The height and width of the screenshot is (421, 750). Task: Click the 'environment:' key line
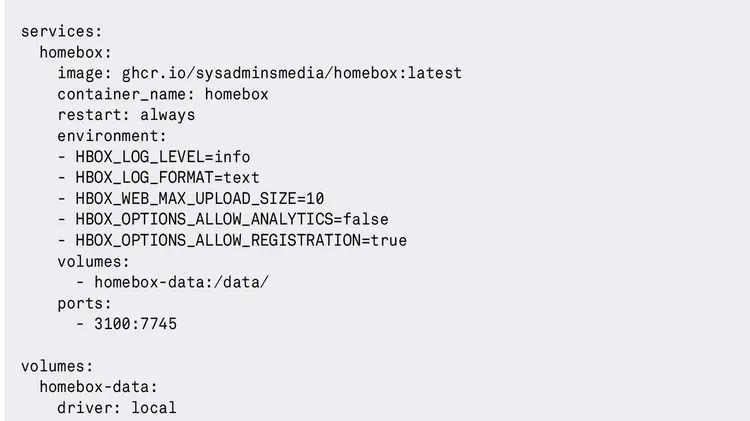(x=112, y=136)
